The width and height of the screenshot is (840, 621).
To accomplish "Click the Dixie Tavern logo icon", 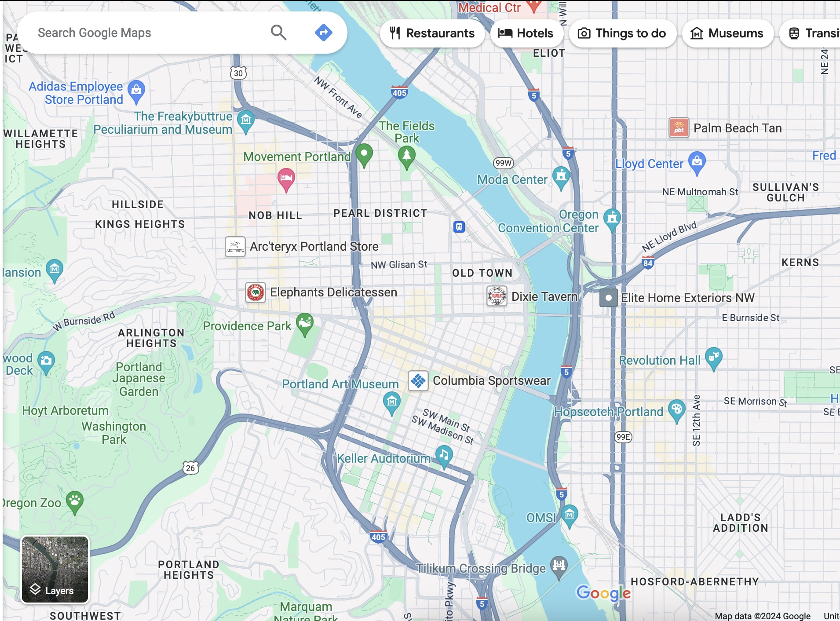I will point(497,296).
